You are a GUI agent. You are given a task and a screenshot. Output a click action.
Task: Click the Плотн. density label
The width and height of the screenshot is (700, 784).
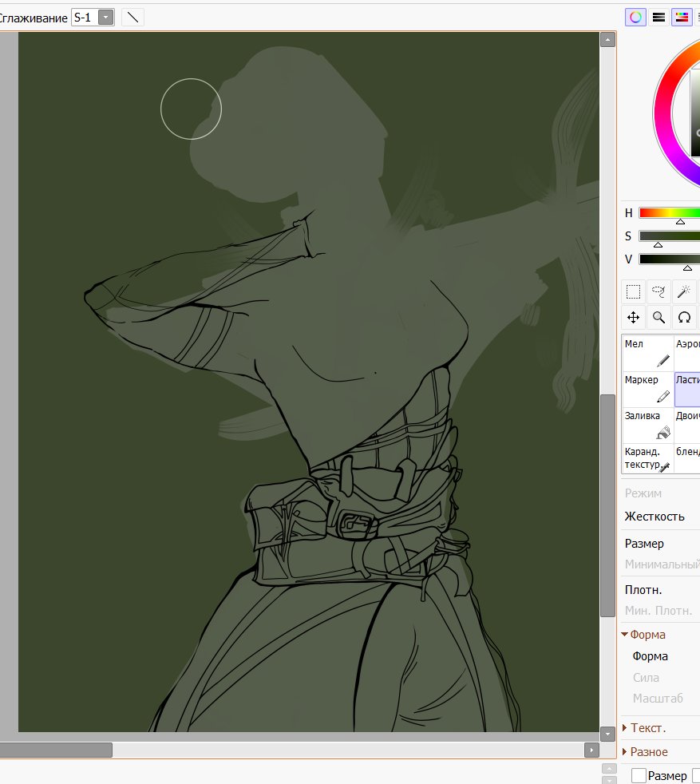pos(643,590)
